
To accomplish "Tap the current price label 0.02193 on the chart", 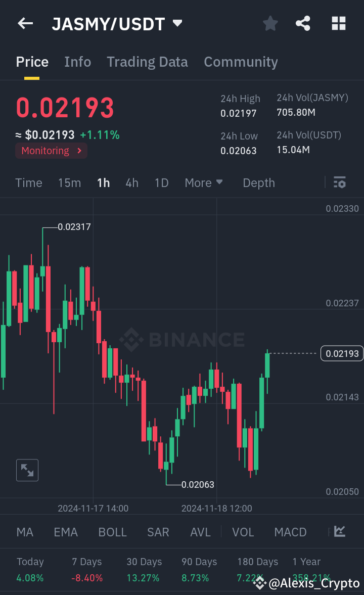I will click(342, 353).
